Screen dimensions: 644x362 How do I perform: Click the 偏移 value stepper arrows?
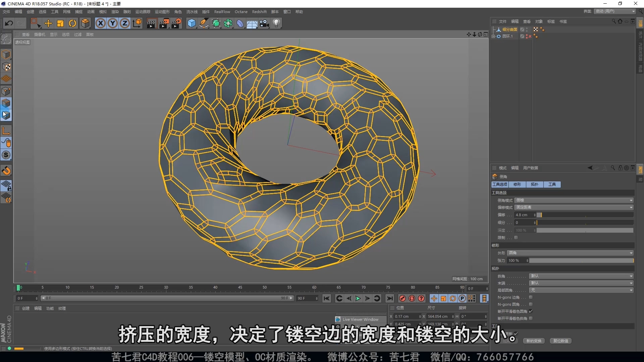(x=535, y=215)
